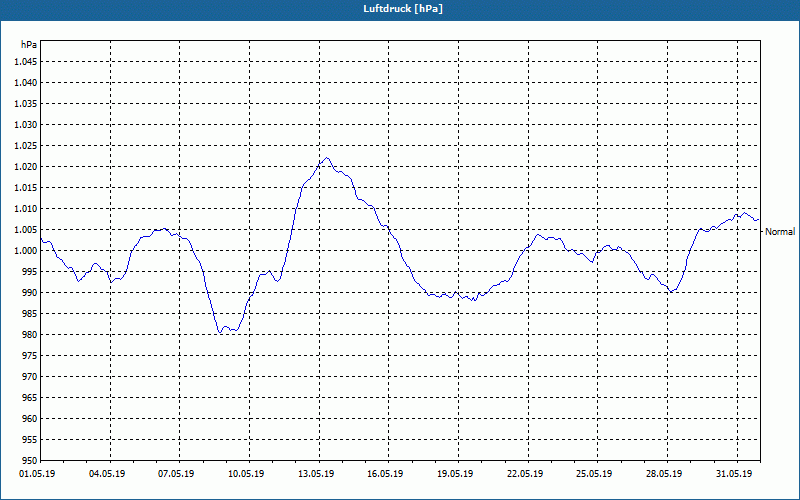
Task: Click the 1.045 axis value
Action: (26, 62)
